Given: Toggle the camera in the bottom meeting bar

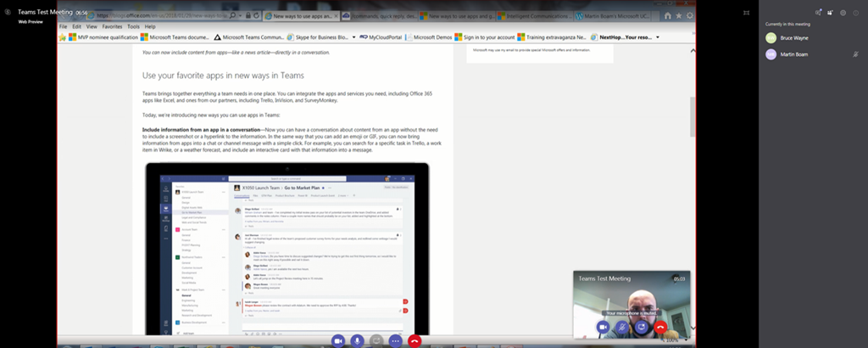Looking at the screenshot, I should tap(337, 340).
